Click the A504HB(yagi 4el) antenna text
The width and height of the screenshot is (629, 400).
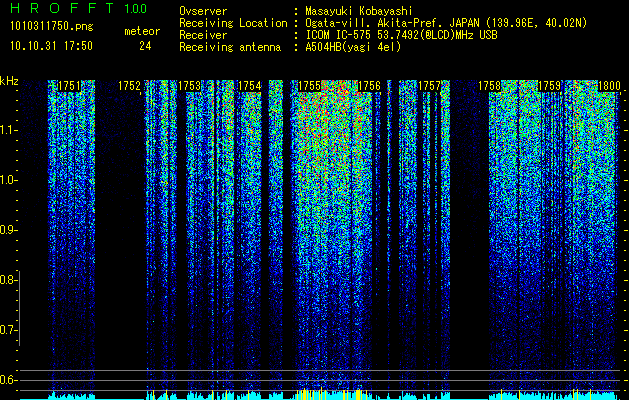[x=353, y=47]
